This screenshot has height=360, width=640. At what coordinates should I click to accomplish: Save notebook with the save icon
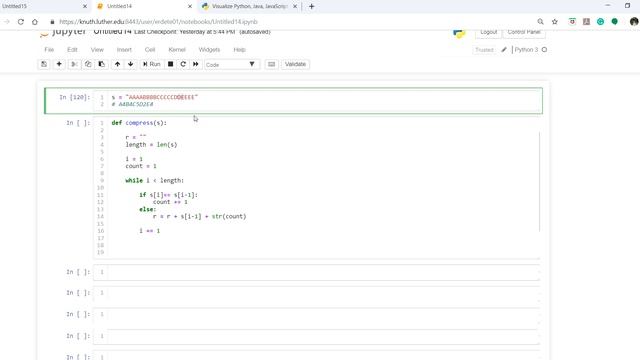click(44, 64)
